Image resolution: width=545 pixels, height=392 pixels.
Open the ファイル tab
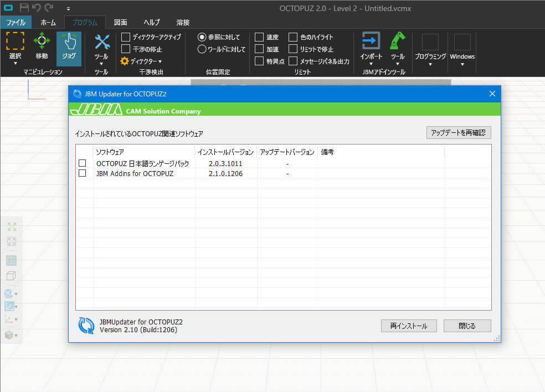pyautogui.click(x=16, y=22)
